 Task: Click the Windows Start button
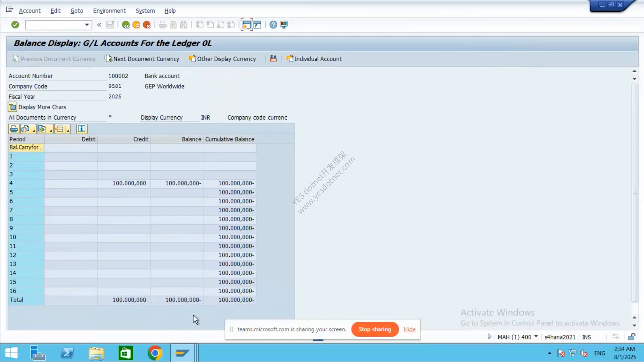(x=11, y=353)
